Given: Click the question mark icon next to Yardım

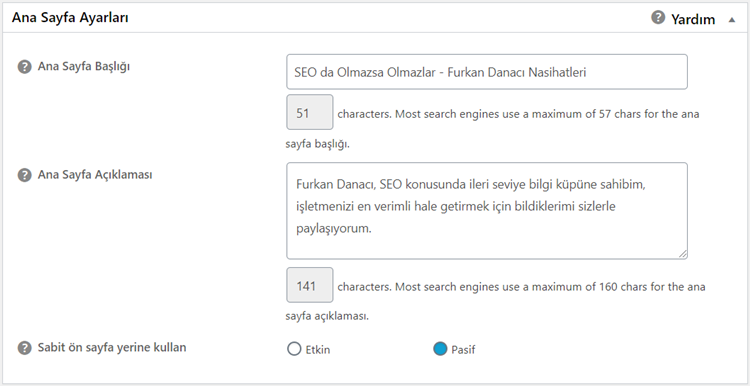Looking at the screenshot, I should [658, 18].
